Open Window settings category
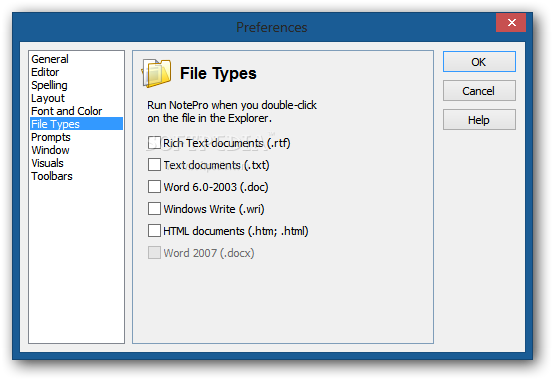This screenshot has height=380, width=553. pyautogui.click(x=50, y=150)
